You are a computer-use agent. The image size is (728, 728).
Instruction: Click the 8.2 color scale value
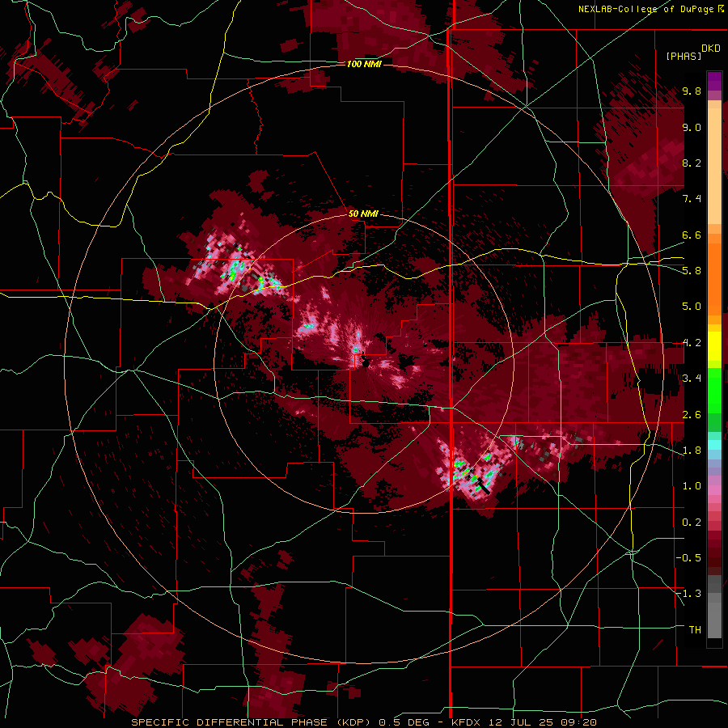point(692,163)
